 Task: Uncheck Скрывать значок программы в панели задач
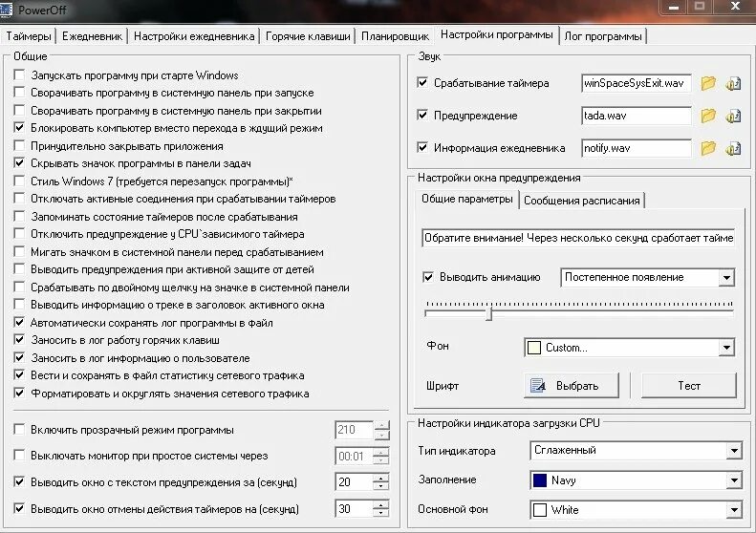click(x=19, y=163)
